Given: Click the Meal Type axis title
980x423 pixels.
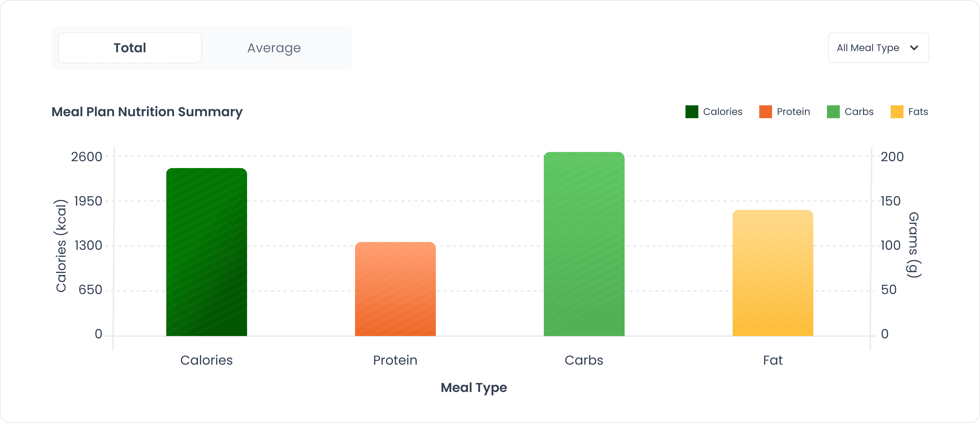Looking at the screenshot, I should click(474, 388).
